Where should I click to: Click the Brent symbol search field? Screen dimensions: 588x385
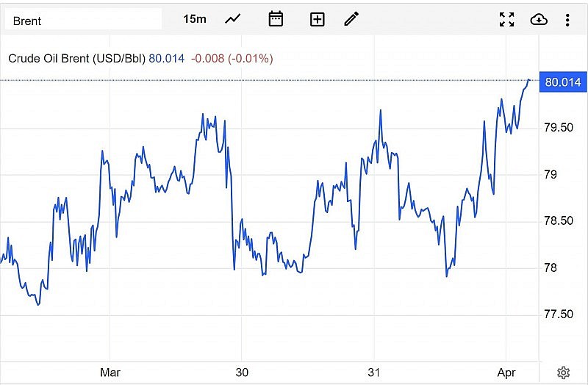coord(83,20)
